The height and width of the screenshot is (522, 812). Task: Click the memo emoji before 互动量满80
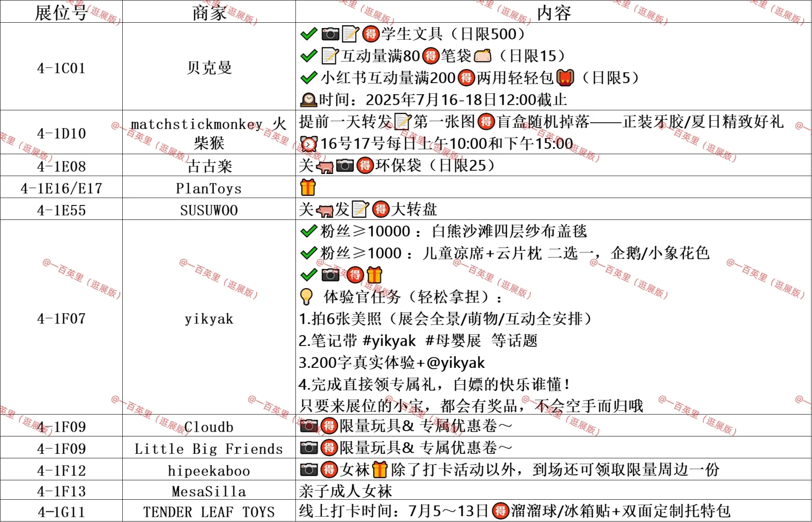point(330,56)
